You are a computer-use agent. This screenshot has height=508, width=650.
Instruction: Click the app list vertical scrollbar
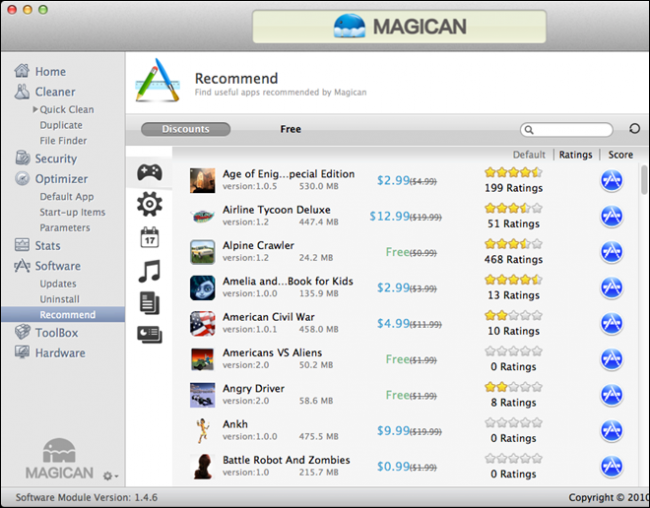(x=644, y=179)
